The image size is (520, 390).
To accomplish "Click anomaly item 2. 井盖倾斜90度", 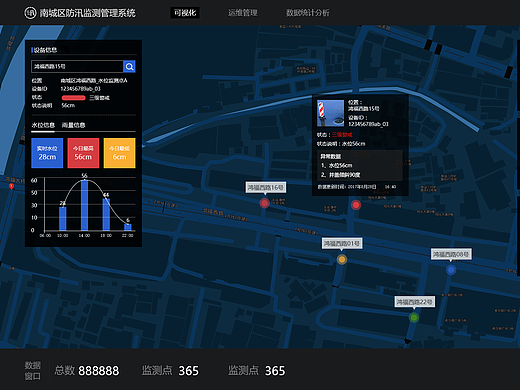I will coord(340,175).
